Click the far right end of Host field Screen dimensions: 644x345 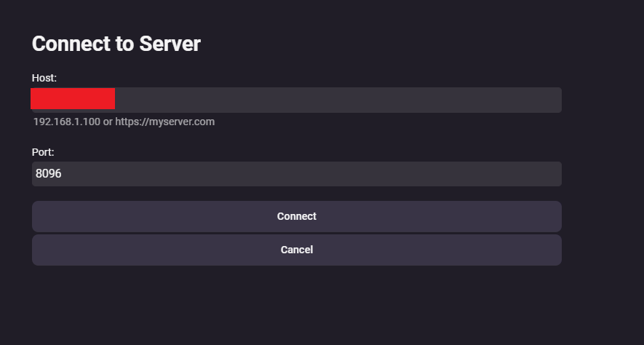554,100
